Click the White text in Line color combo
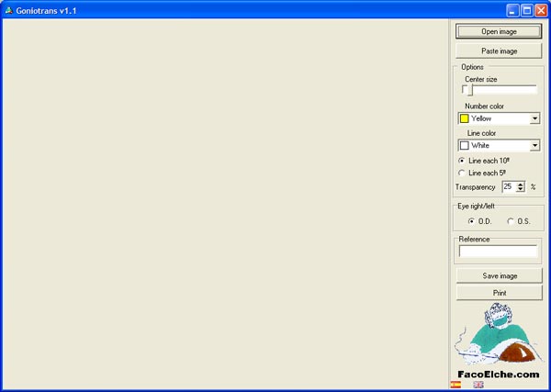Image resolution: width=551 pixels, height=392 pixels. tap(480, 145)
